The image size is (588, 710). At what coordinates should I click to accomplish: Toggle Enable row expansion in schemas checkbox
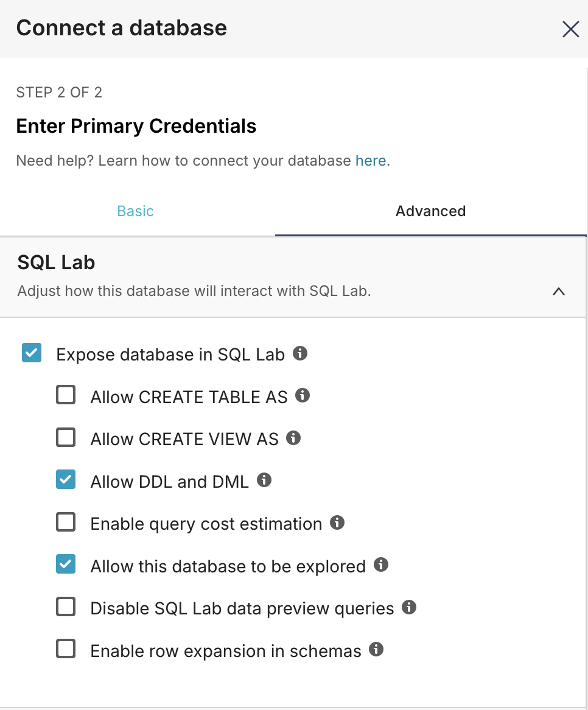(66, 649)
